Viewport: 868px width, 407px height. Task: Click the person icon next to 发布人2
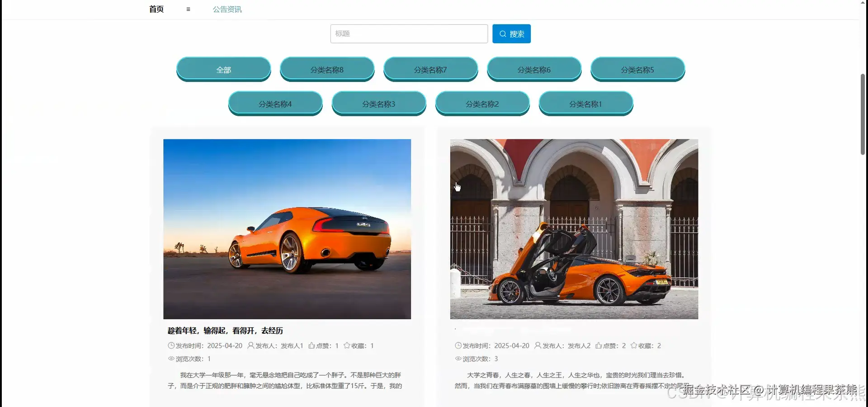coord(538,345)
